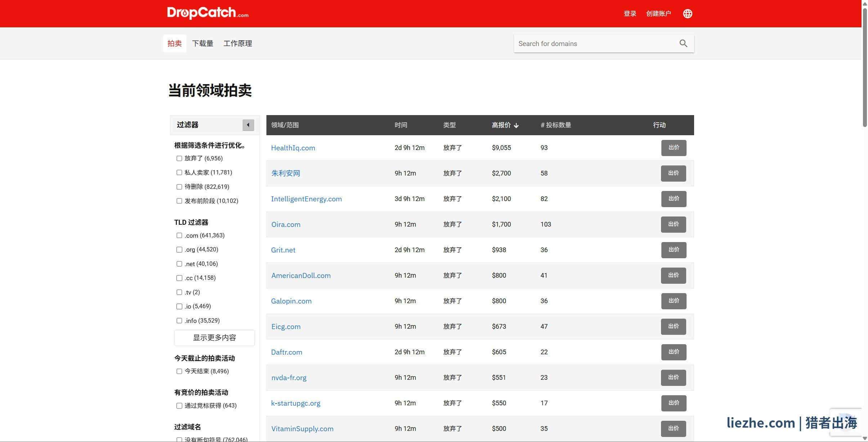Open the 工作原理 tab
This screenshot has height=442, width=868.
tap(238, 44)
